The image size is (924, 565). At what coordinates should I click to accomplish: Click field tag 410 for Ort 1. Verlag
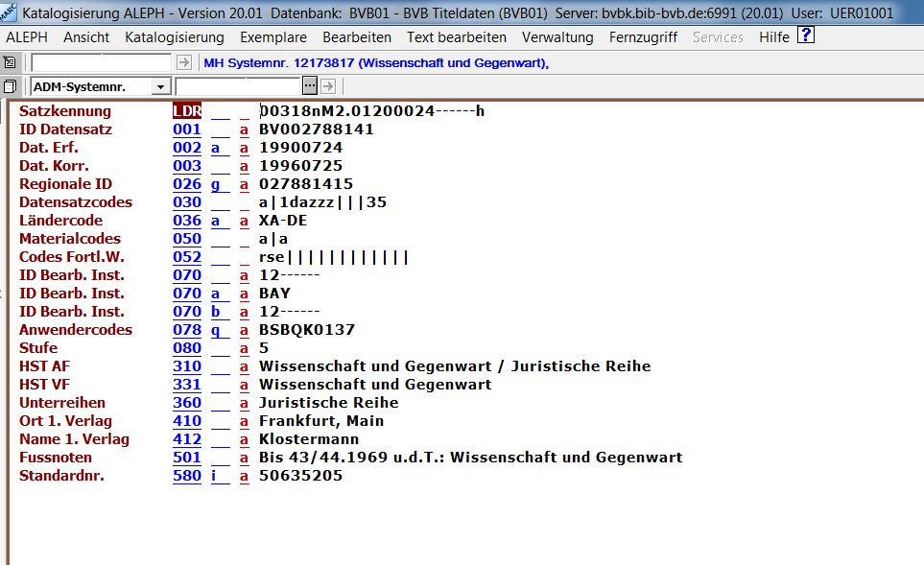[x=187, y=421]
